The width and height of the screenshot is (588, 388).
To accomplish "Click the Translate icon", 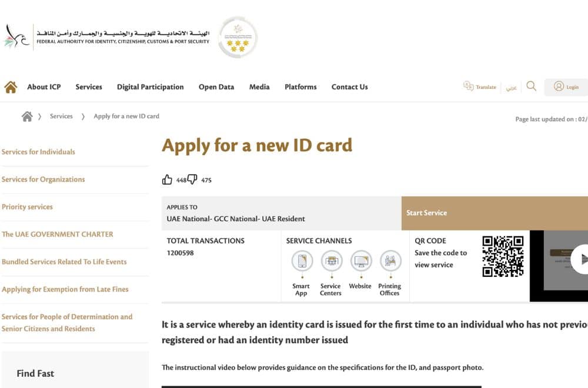I will (469, 86).
